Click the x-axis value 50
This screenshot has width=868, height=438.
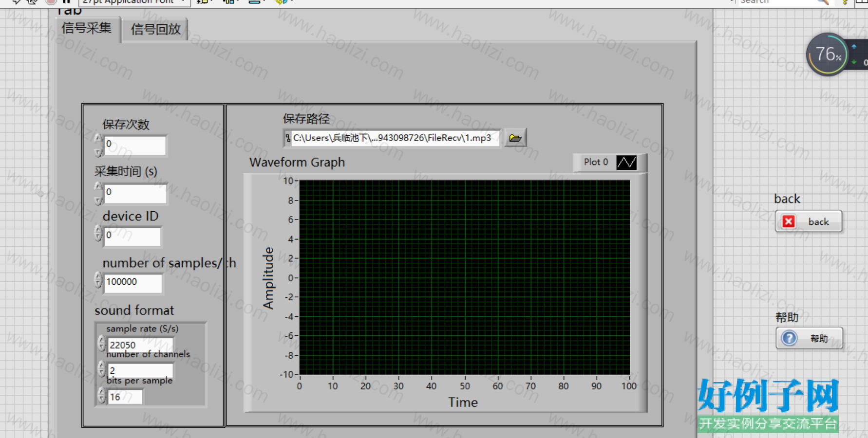[465, 386]
